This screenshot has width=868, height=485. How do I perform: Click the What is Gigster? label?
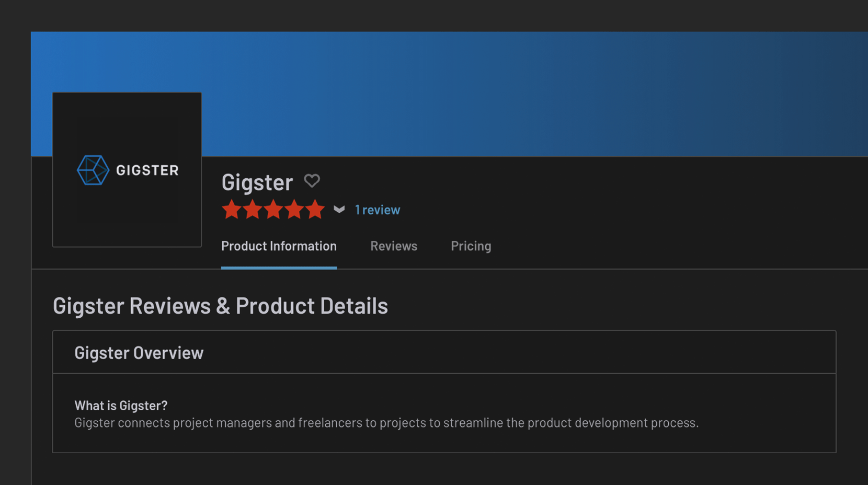(x=121, y=406)
